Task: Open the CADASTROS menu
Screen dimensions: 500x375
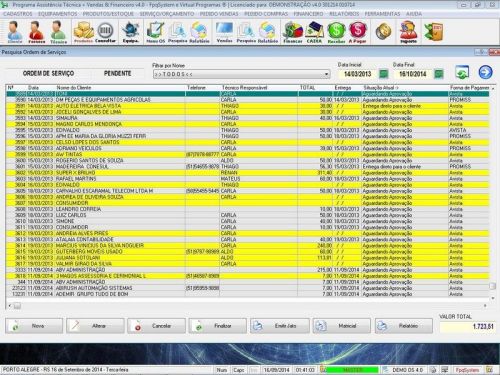Action: point(18,14)
